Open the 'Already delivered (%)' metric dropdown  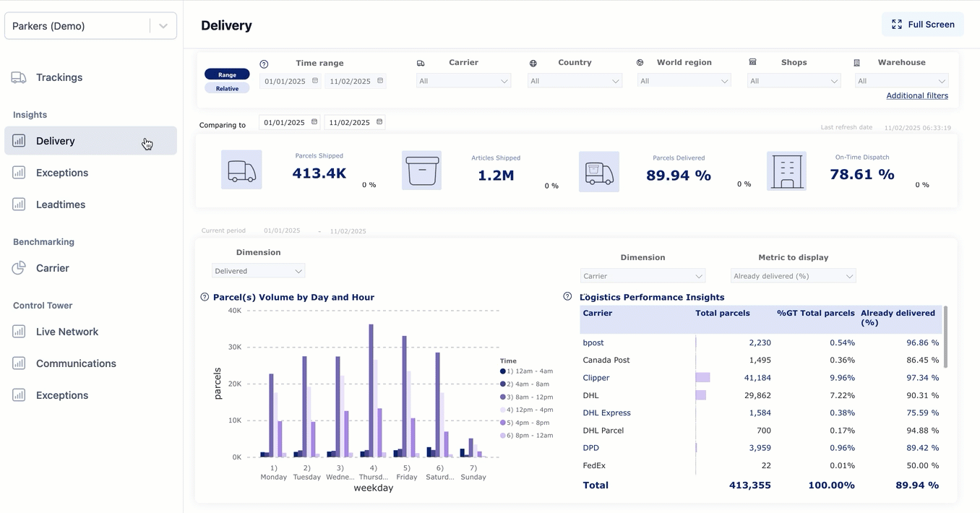click(x=792, y=276)
